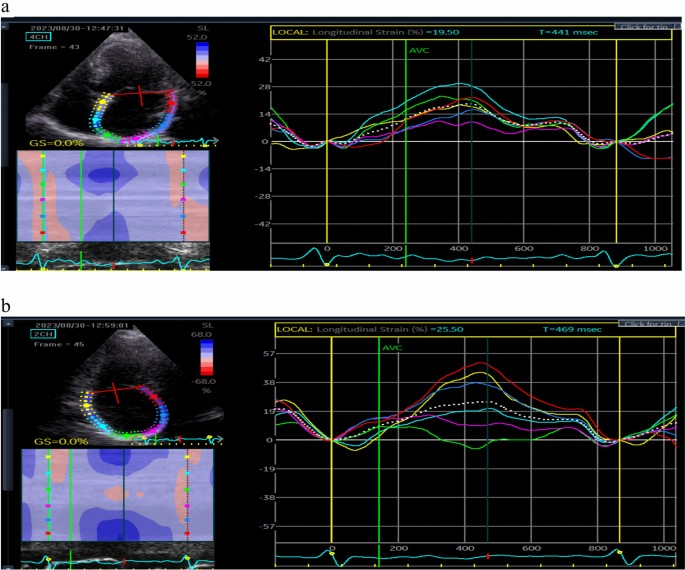
Task: Select the 2CH view label box
Action: coord(43,334)
